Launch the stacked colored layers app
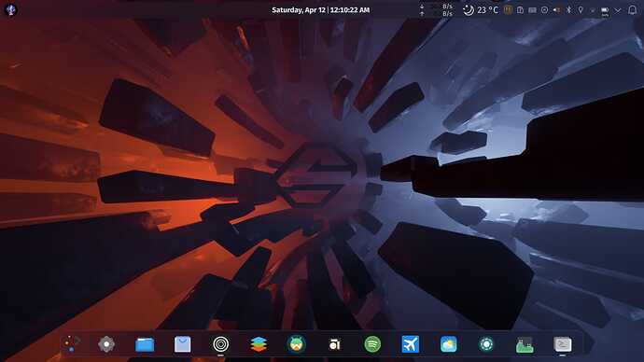The height and width of the screenshot is (362, 644). point(259,344)
